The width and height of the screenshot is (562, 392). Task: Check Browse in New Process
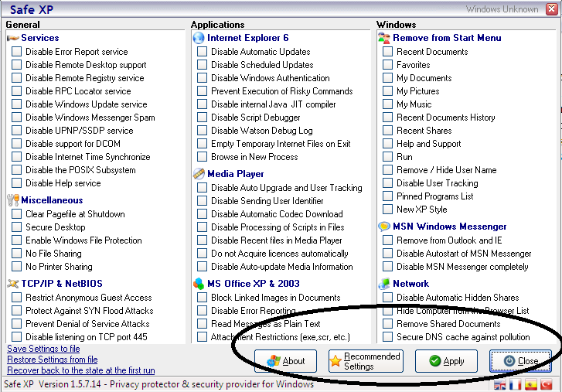point(202,157)
